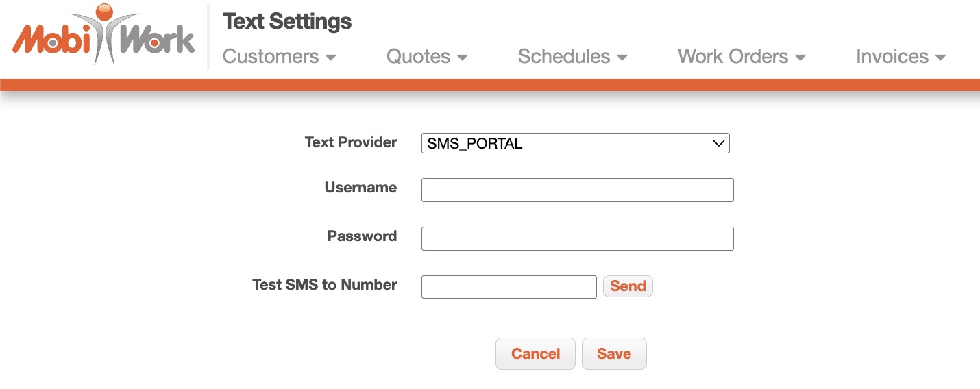Open the Schedules menu
The image size is (980, 389).
[564, 57]
